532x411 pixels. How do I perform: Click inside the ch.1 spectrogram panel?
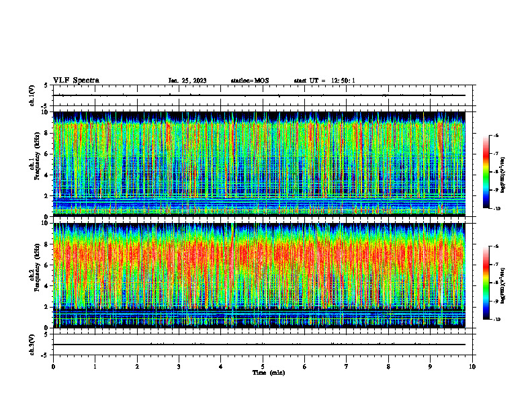[x=259, y=164]
